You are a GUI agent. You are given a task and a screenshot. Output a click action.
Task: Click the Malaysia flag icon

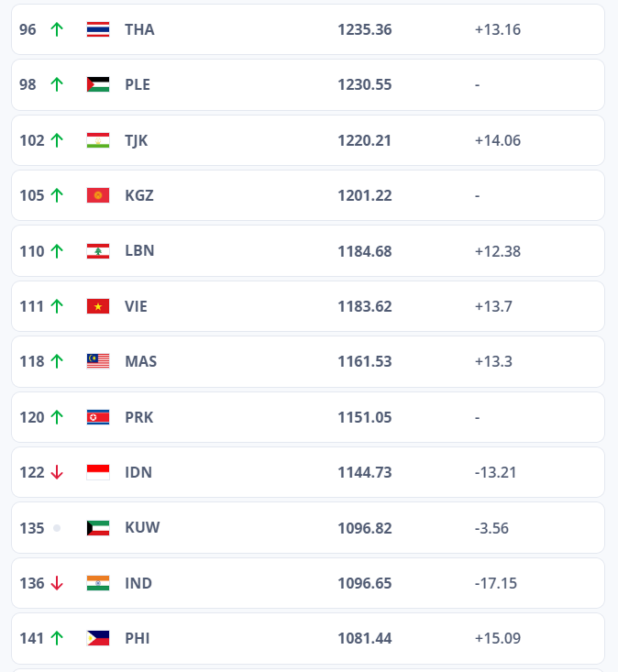(98, 361)
